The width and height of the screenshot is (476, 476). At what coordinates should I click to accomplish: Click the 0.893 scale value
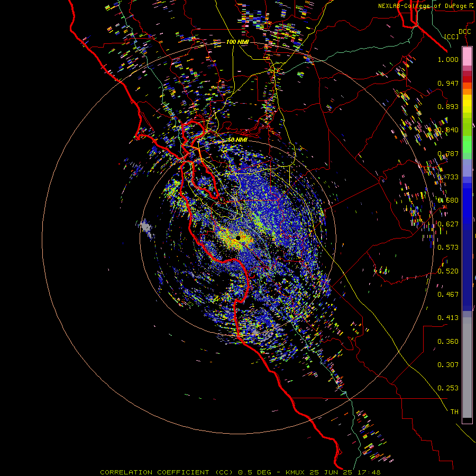[x=448, y=106]
